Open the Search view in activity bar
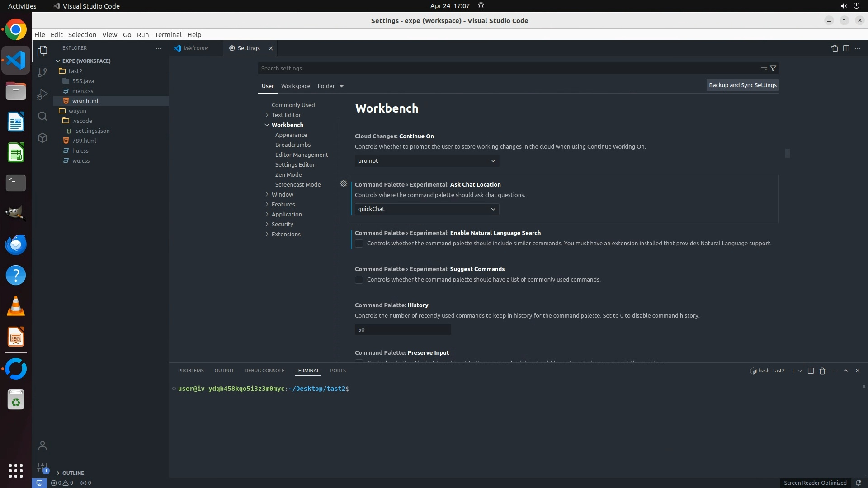Screen dimensions: 868x488 click(x=42, y=116)
